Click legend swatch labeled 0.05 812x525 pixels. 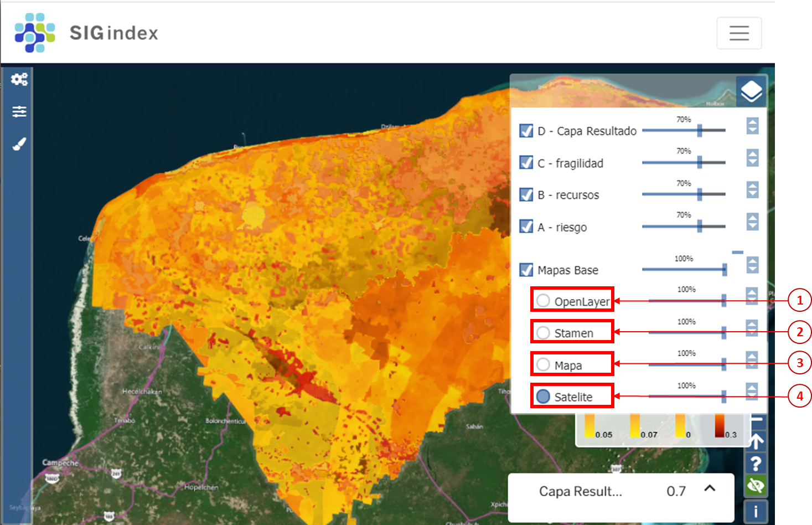coord(590,426)
